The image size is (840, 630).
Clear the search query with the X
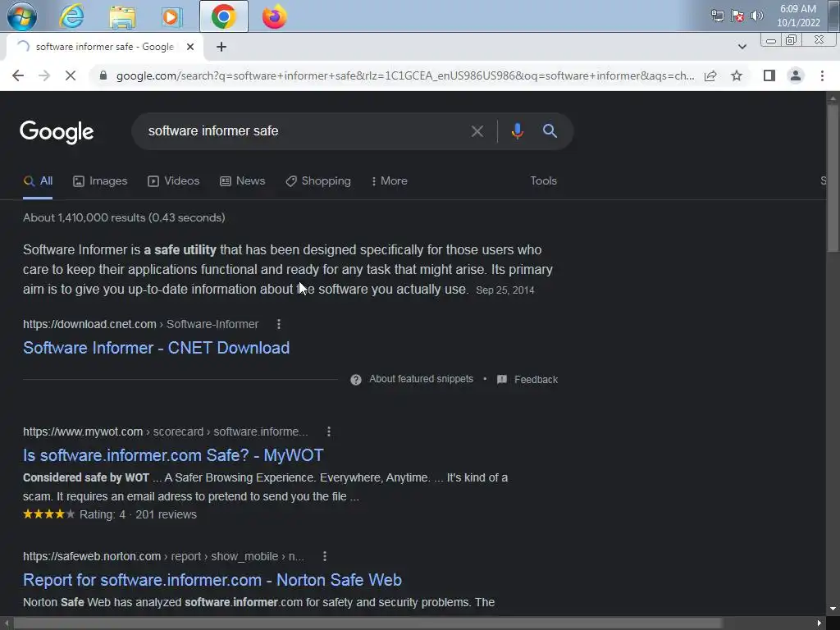[x=477, y=131]
